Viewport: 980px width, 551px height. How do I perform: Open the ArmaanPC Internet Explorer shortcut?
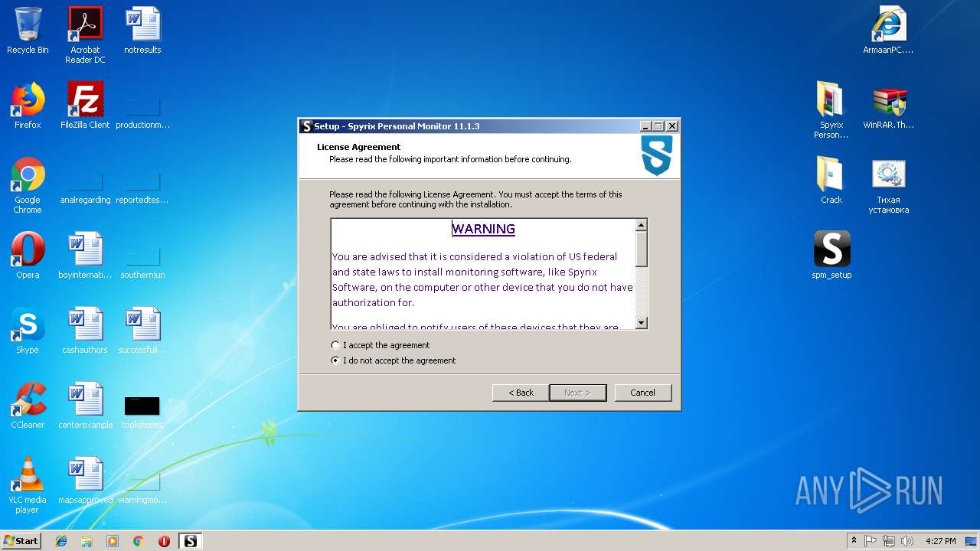[888, 31]
